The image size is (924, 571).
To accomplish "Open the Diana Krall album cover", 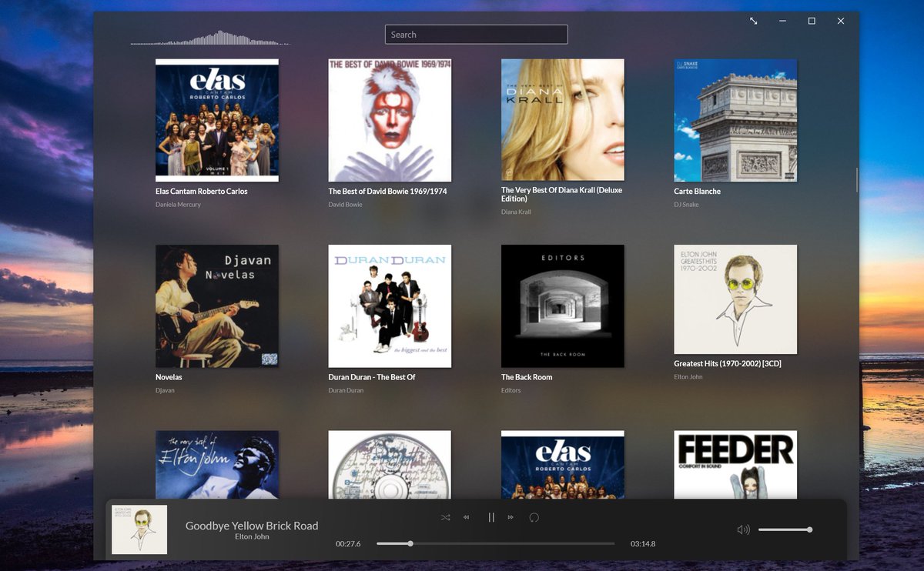I will pos(563,120).
